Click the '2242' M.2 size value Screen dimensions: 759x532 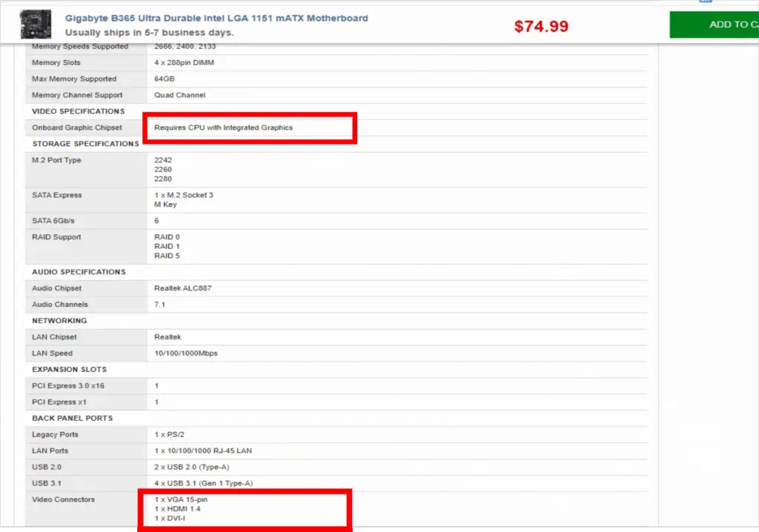162,160
